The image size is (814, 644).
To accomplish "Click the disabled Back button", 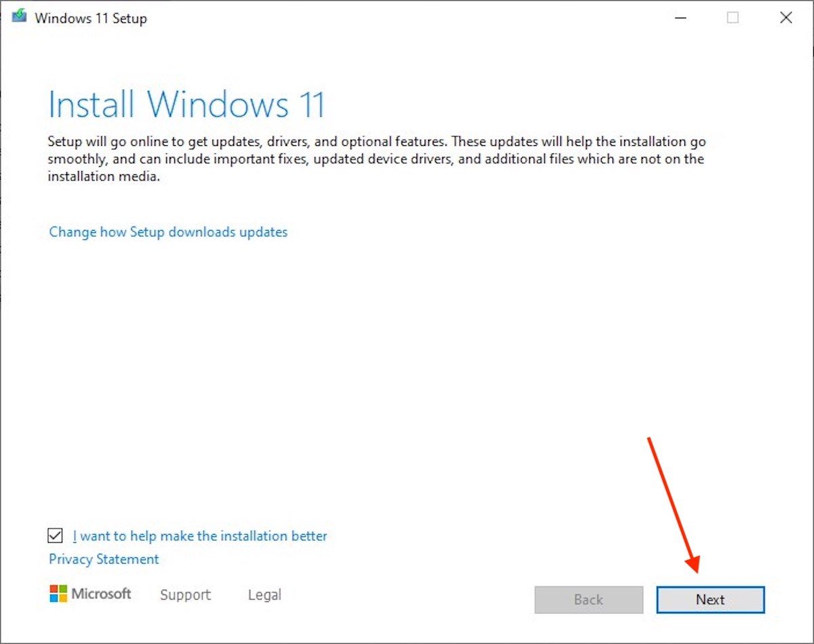I will 588,600.
